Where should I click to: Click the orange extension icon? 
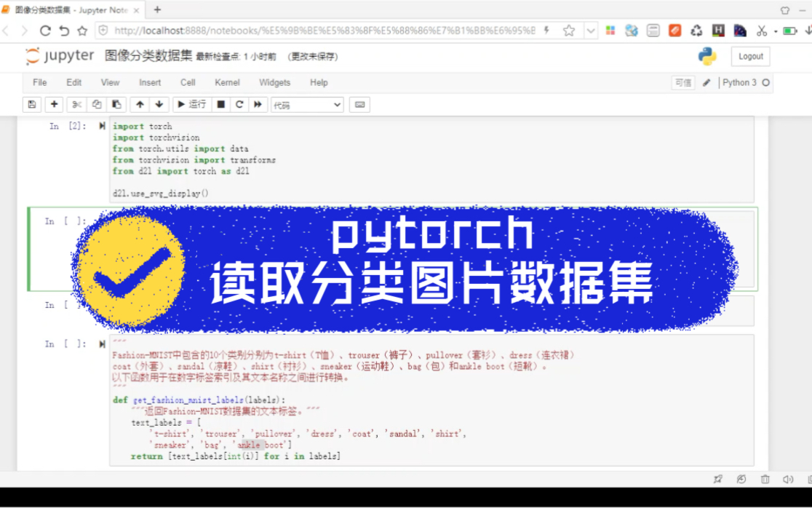(x=674, y=31)
